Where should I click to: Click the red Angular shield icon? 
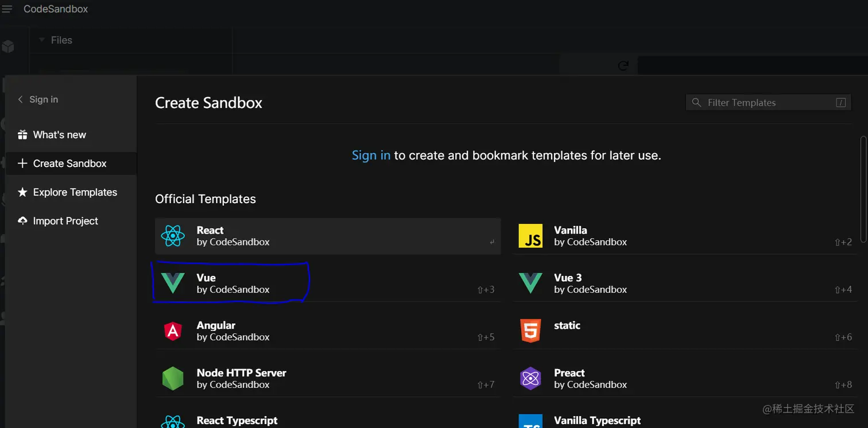coord(173,331)
